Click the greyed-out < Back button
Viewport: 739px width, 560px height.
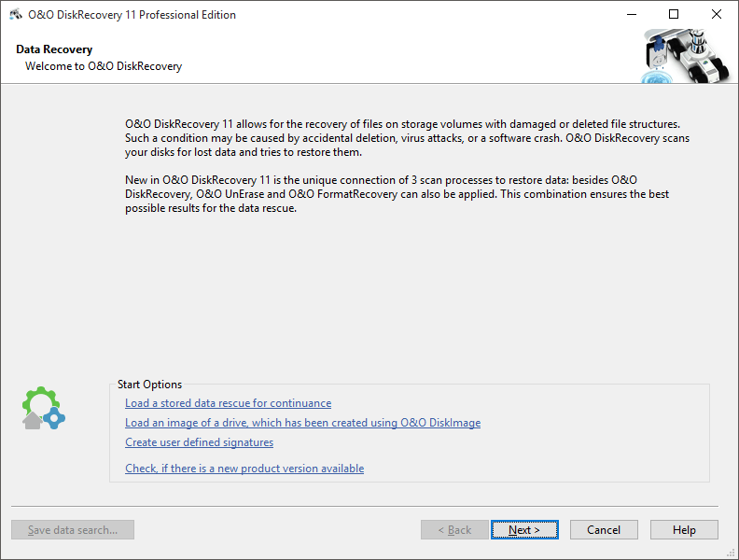453,530
